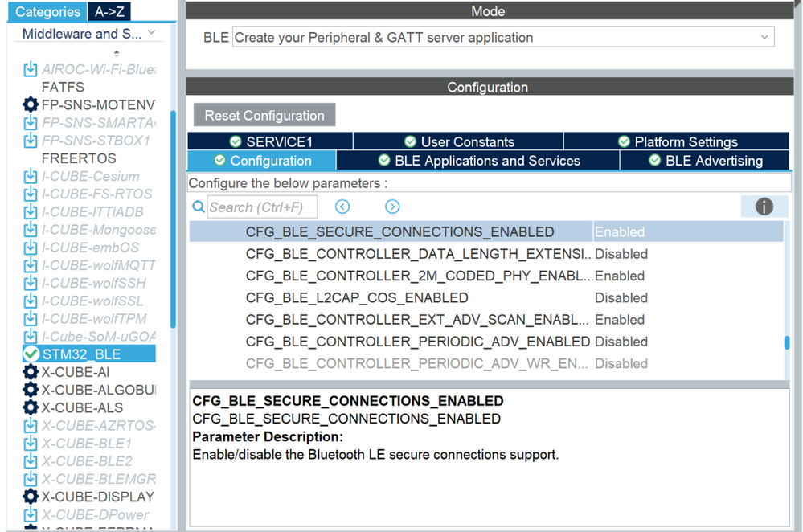The image size is (803, 532).
Task: Click download icon for I-CUBE-wolfSSL
Action: pos(31,301)
